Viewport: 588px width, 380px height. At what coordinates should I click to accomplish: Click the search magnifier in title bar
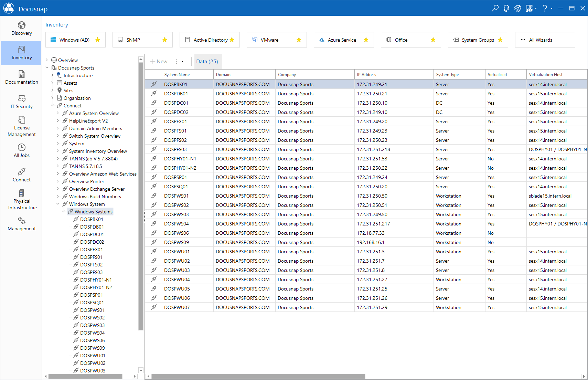(x=495, y=8)
